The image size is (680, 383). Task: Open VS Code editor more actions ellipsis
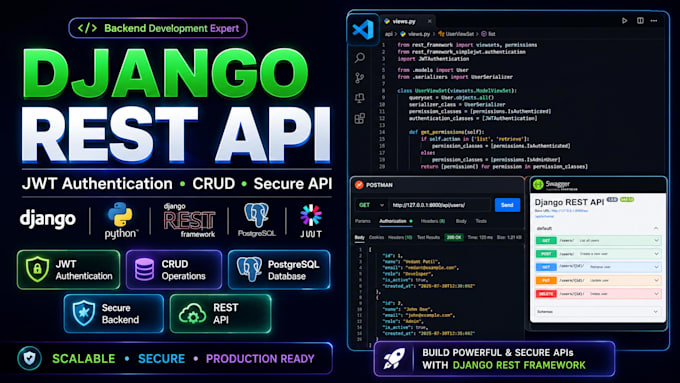click(x=654, y=20)
